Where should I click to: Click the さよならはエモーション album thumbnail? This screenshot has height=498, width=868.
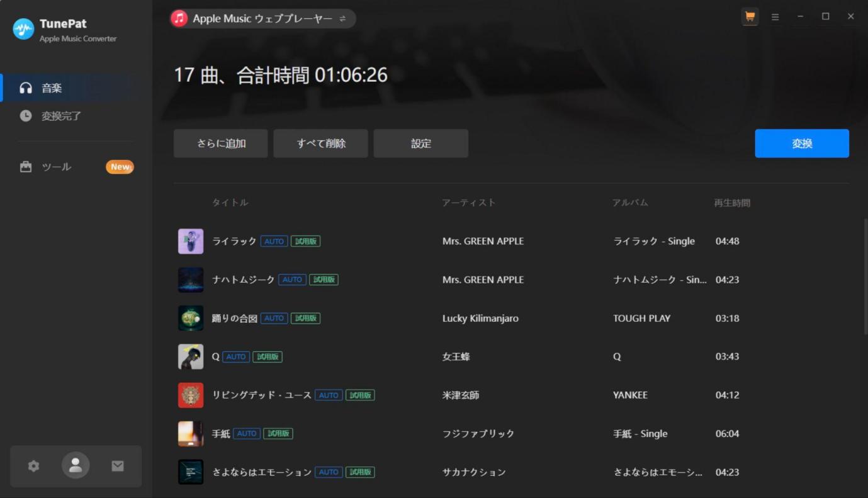191,472
